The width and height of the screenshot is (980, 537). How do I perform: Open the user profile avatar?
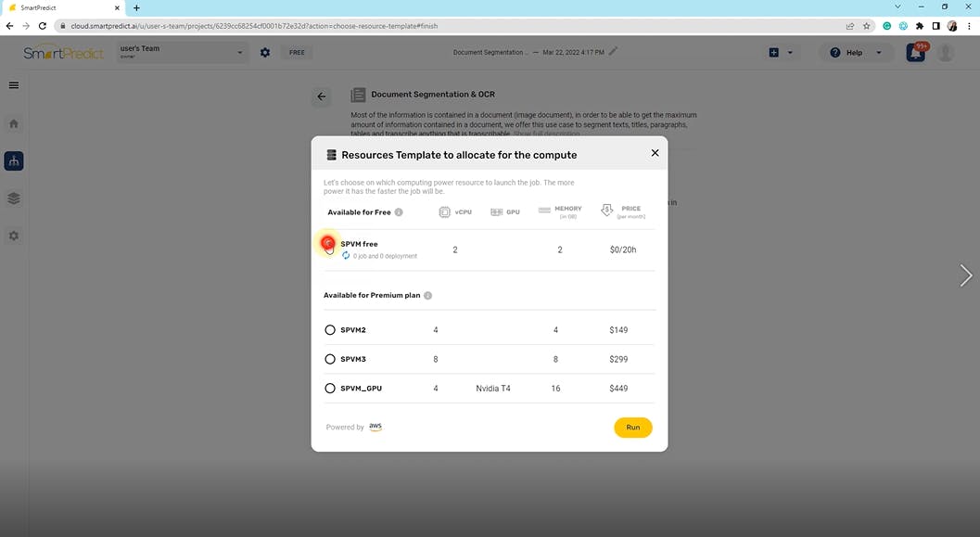coord(946,53)
